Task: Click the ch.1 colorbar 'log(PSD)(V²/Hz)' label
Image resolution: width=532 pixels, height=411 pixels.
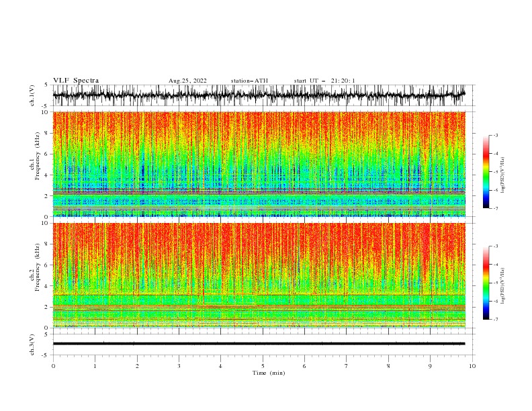Action: [503, 175]
